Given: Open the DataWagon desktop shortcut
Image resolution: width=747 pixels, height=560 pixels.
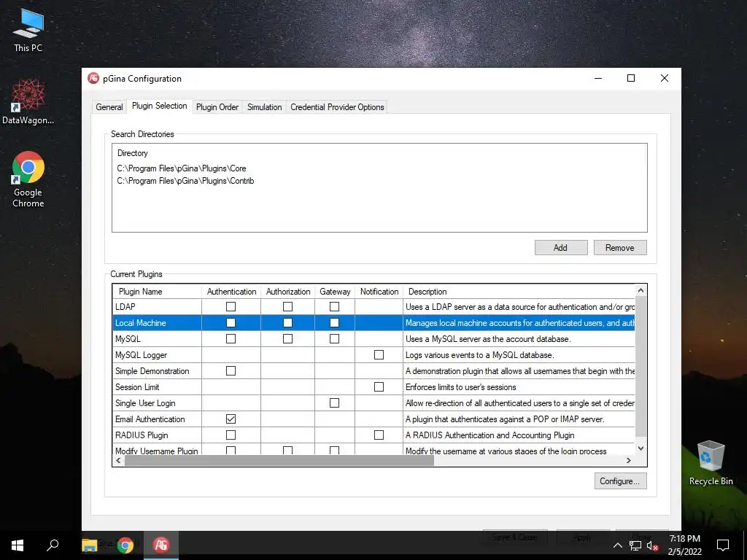Looking at the screenshot, I should [28, 101].
